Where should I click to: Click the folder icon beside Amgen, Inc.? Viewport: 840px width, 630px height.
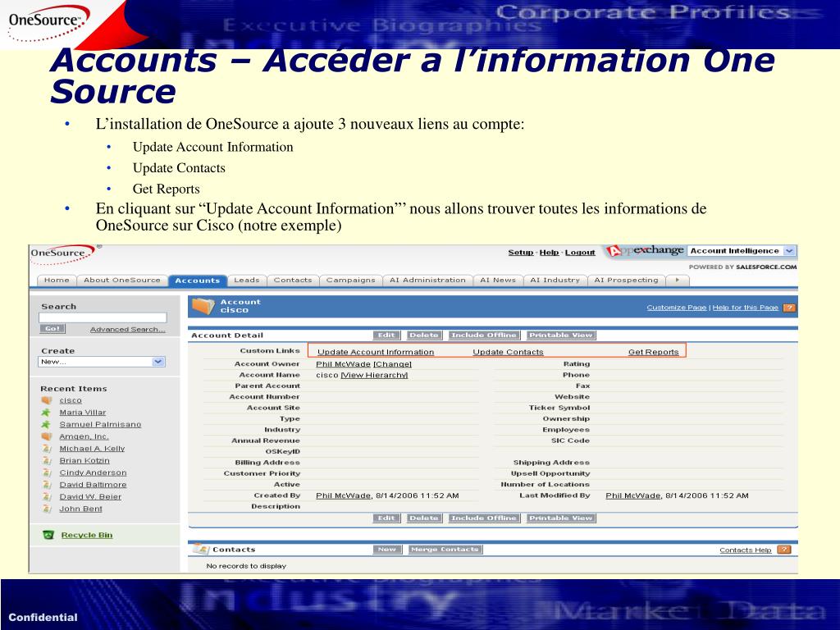click(x=47, y=436)
